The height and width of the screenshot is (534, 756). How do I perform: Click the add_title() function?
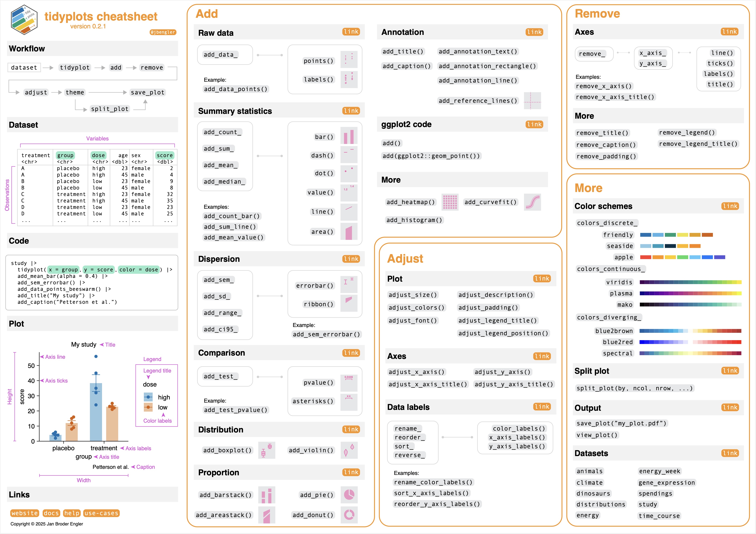pos(403,51)
